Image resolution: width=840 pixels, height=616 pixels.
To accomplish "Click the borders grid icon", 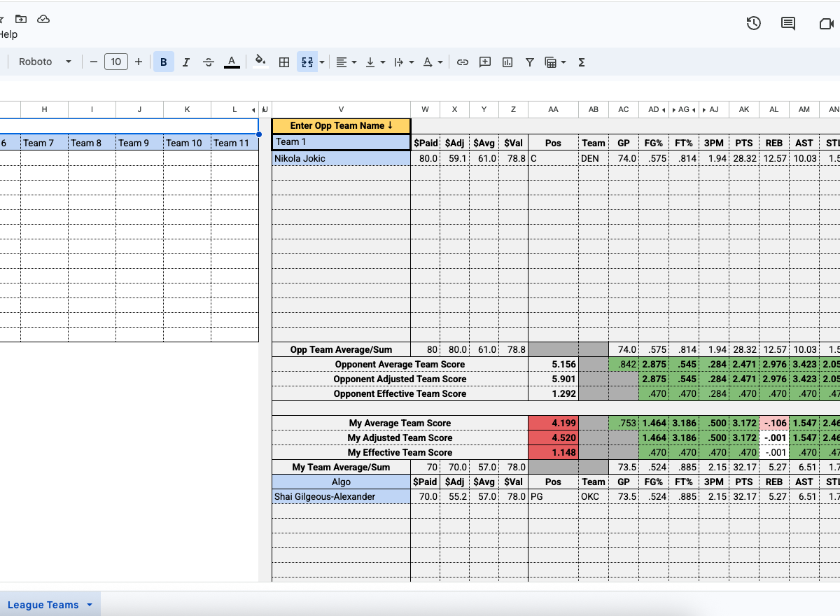I will [x=284, y=62].
